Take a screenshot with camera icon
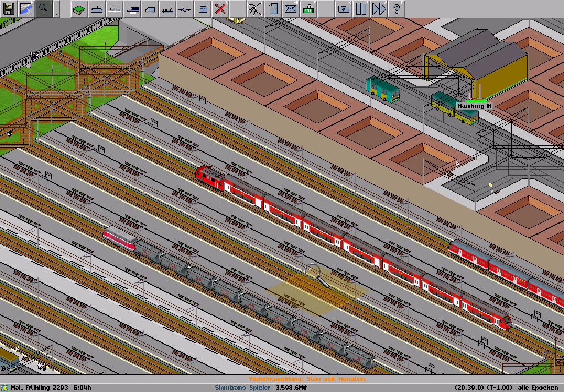564x392 pixels. coord(343,9)
